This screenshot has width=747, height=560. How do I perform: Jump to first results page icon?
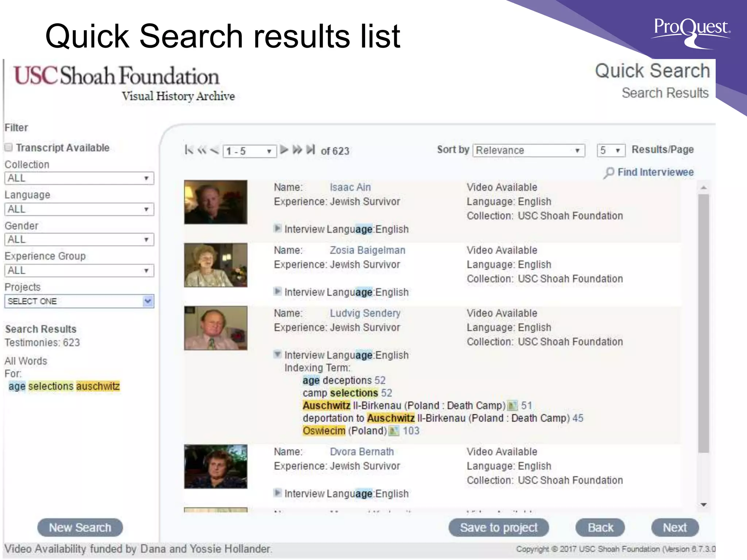[189, 150]
